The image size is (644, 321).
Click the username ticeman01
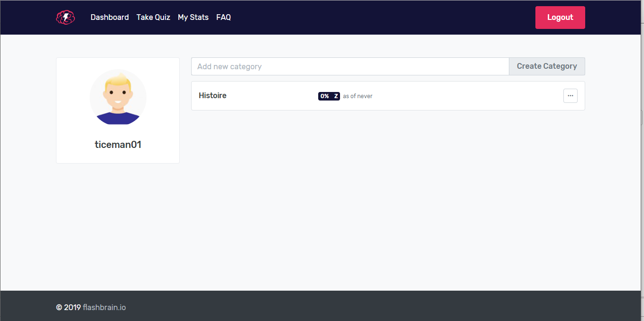[118, 145]
